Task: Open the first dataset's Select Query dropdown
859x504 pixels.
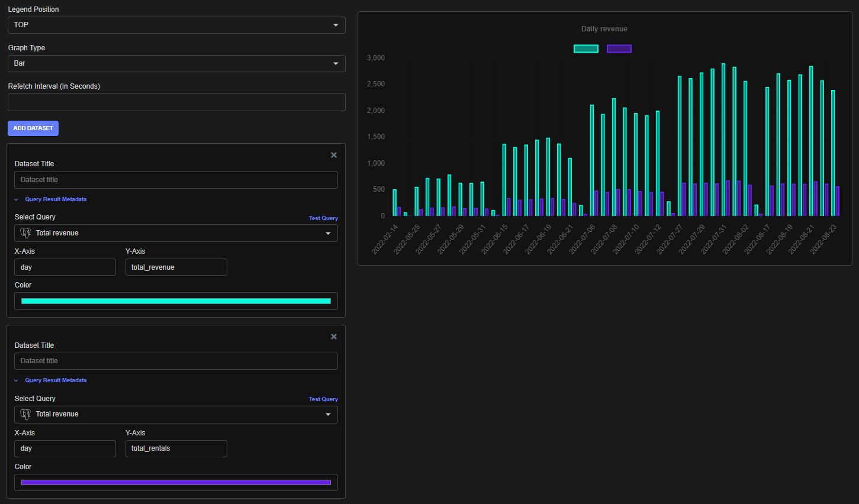Action: 176,233
